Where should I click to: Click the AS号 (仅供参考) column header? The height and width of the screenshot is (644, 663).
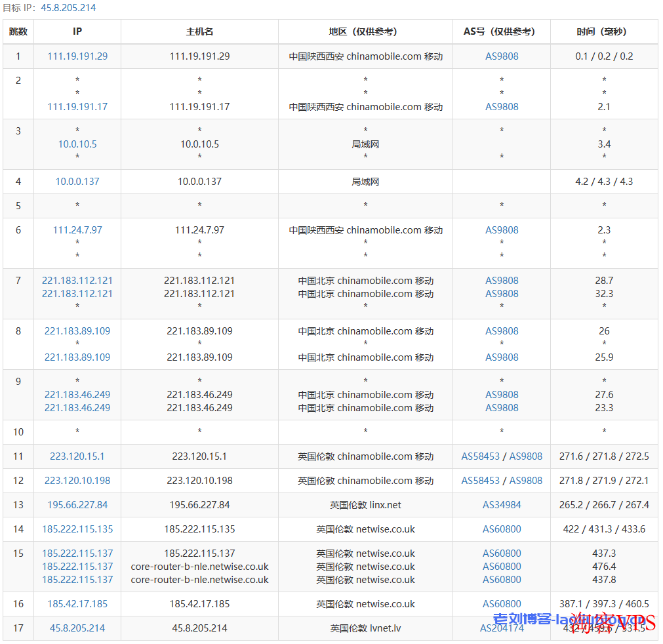pyautogui.click(x=502, y=31)
